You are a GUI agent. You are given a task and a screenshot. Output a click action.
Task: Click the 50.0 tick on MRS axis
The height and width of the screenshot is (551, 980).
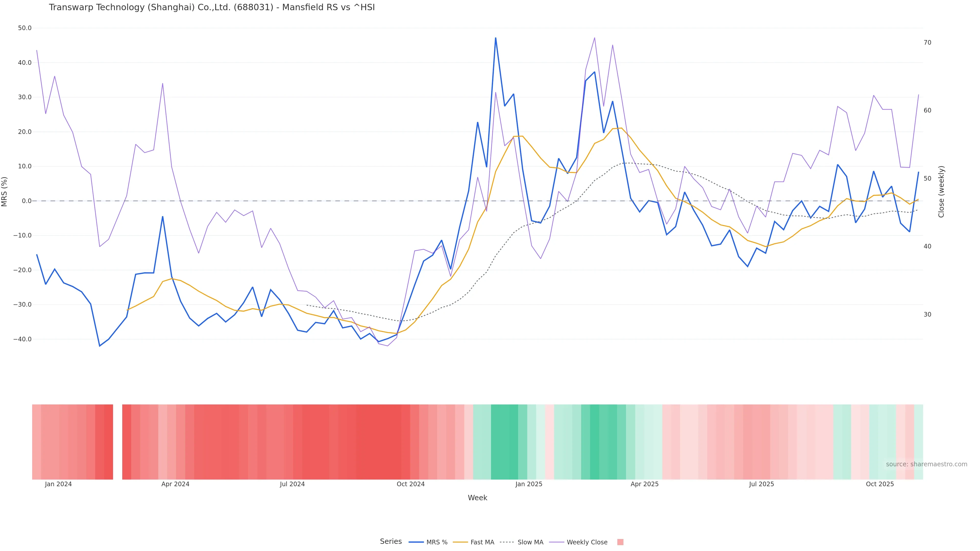pyautogui.click(x=24, y=28)
